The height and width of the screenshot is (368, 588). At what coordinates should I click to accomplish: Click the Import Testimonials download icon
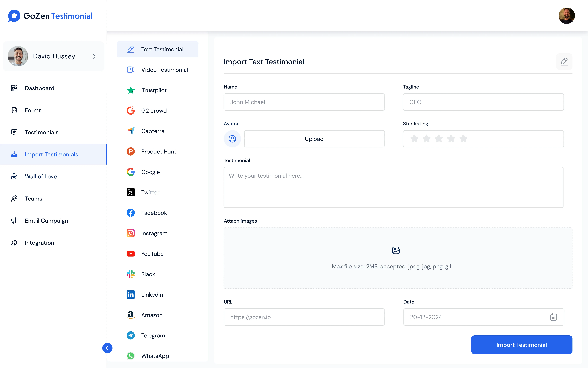(x=14, y=154)
